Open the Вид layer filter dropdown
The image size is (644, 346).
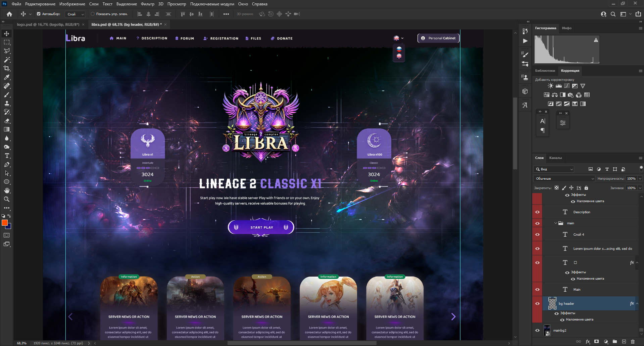point(554,169)
